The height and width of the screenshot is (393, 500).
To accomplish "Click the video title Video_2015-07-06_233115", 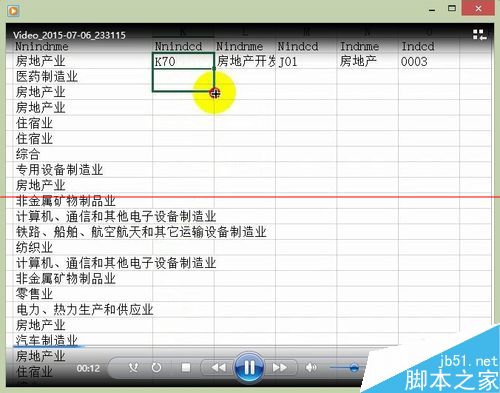I will tap(69, 35).
